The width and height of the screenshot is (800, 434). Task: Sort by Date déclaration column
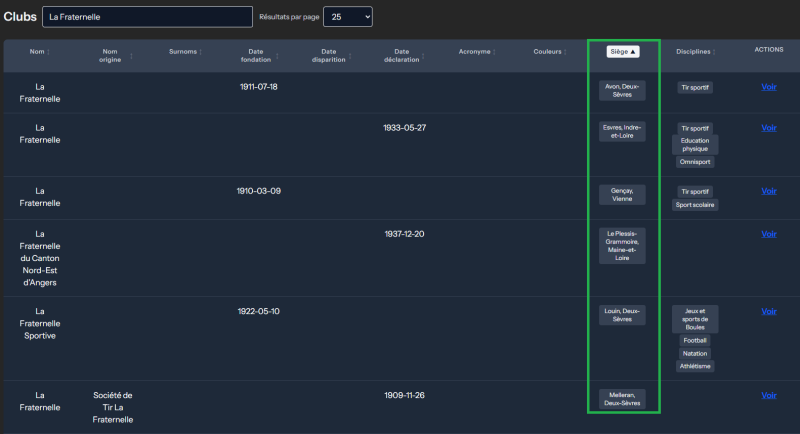coord(405,56)
